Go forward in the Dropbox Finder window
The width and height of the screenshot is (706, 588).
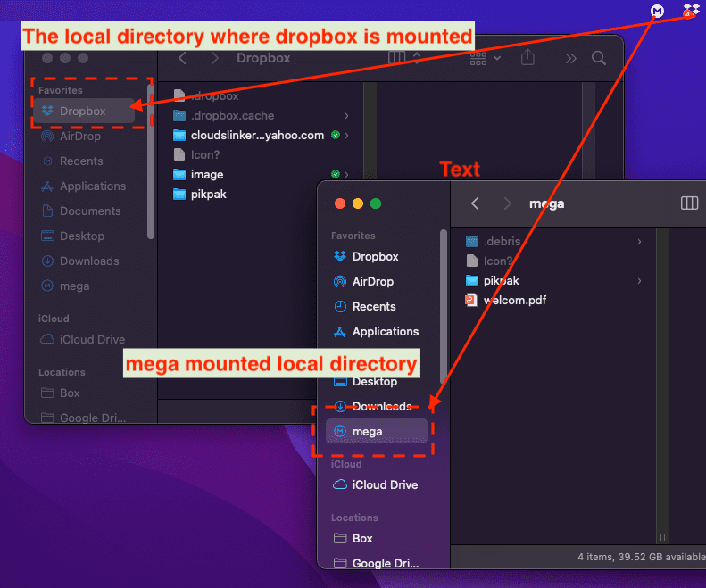tap(214, 58)
